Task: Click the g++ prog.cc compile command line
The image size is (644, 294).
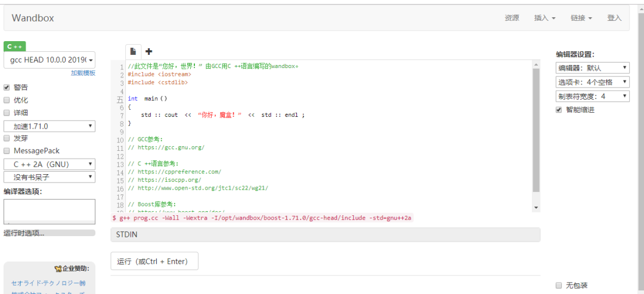Action: (262, 218)
